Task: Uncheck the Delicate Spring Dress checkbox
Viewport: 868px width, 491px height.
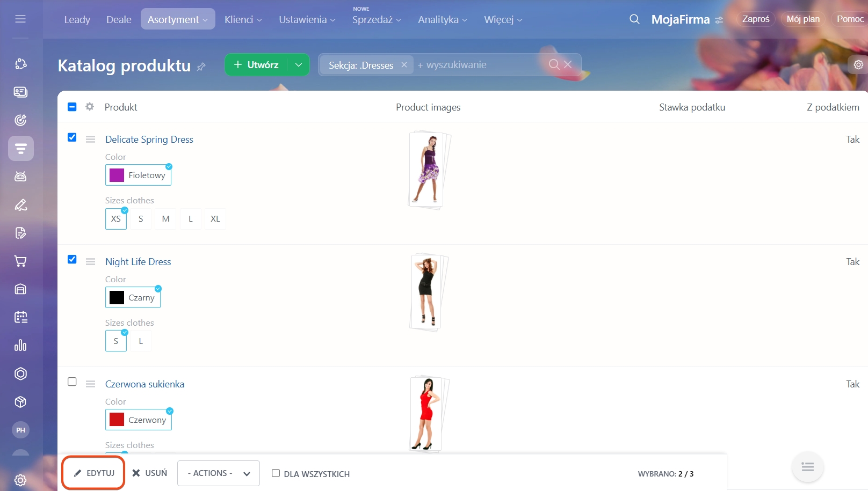Action: [72, 137]
